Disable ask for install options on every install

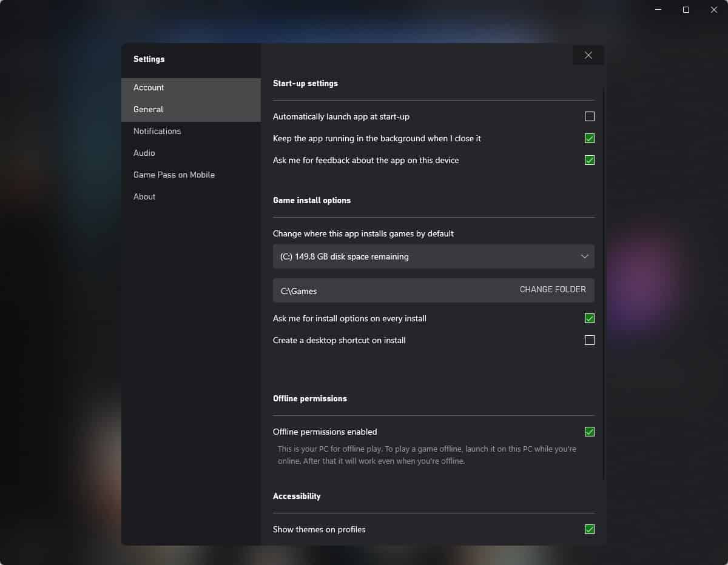pyautogui.click(x=589, y=318)
